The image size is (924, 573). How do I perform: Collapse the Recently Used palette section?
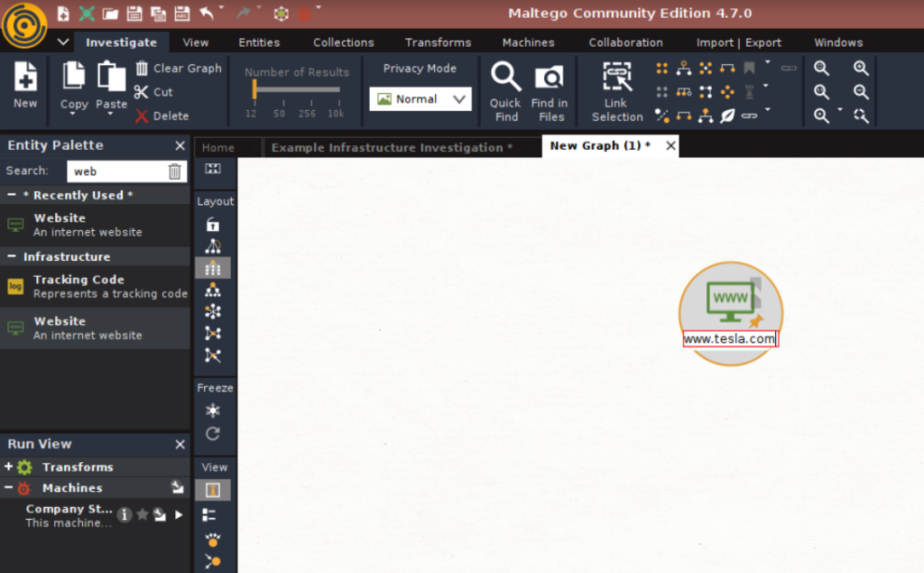[11, 195]
